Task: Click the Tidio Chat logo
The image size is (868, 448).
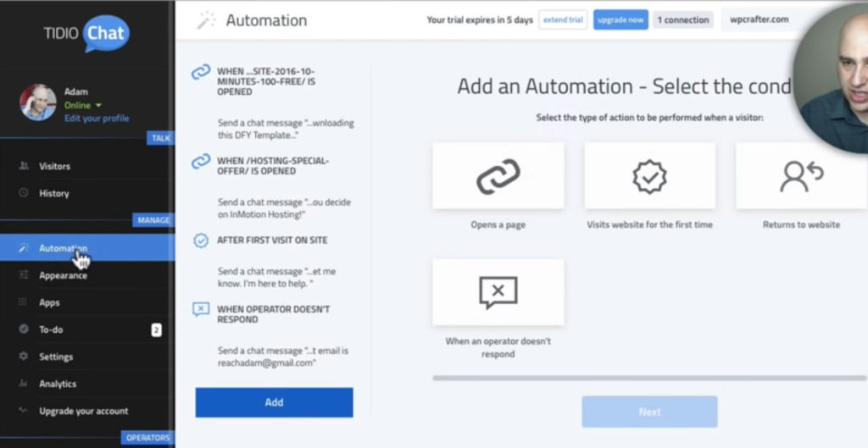Action: tap(86, 33)
